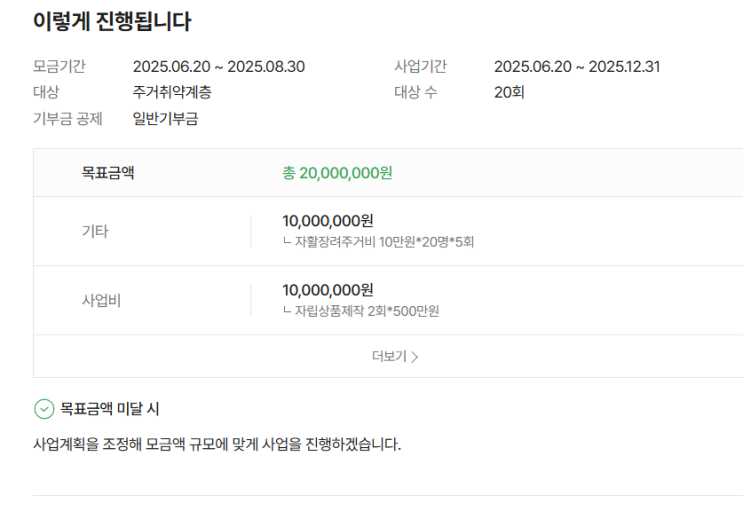Click the 목표금액 미달 시 heading
Viewport: 743px width, 519px height.
tap(110, 409)
